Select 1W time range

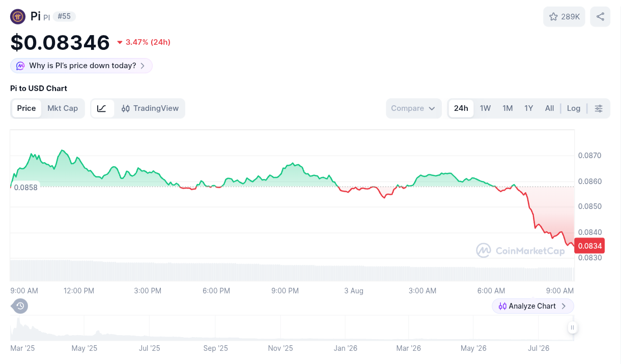(x=485, y=108)
